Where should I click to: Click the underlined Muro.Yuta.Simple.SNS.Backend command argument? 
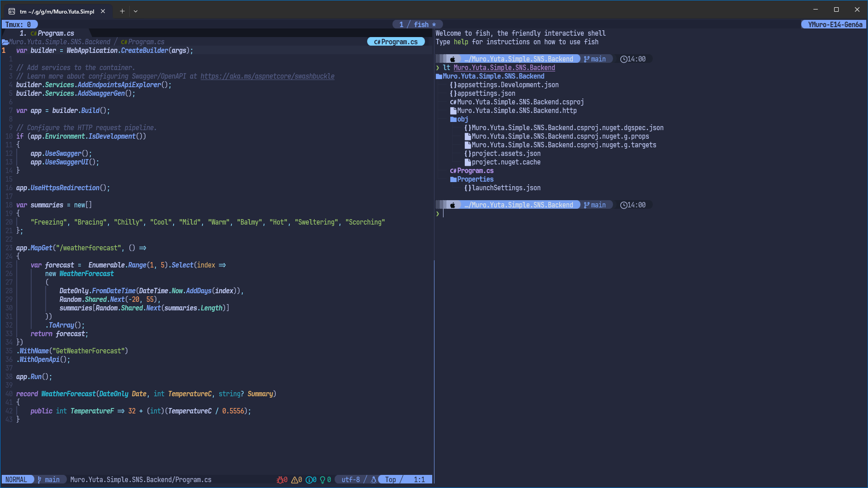pyautogui.click(x=505, y=68)
